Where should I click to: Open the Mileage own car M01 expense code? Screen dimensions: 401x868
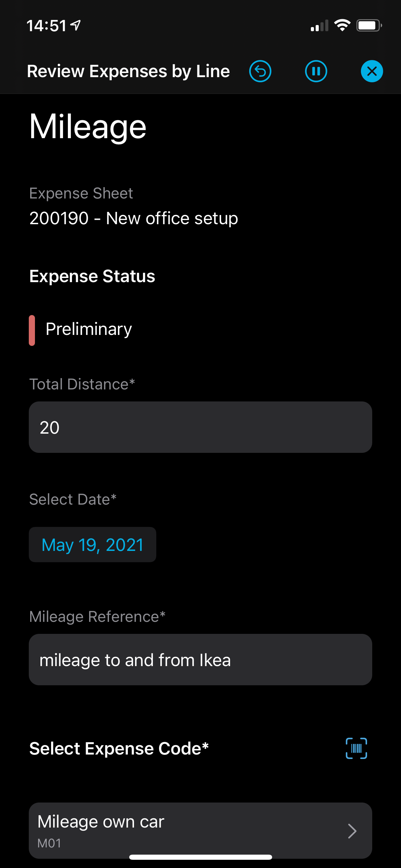coord(171,830)
